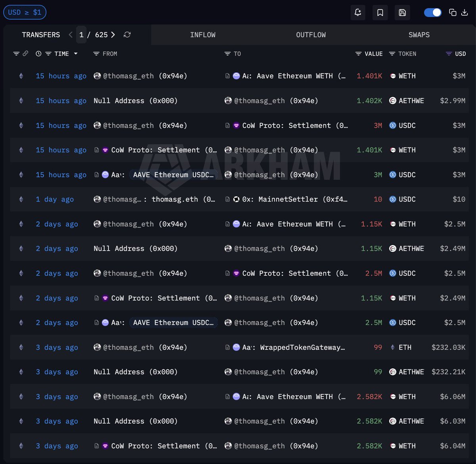Click 2.582K value in $6.04M row
The width and height of the screenshot is (476, 464).
tap(370, 446)
